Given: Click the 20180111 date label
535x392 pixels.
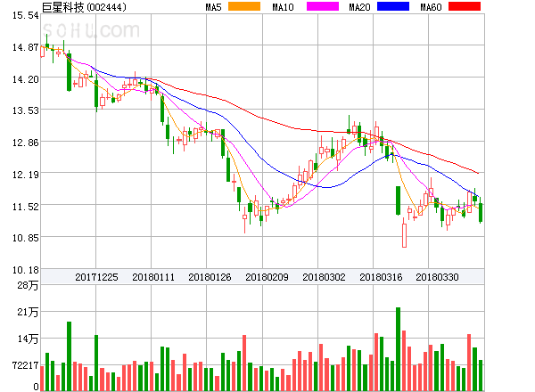Looking at the screenshot, I should (153, 277).
